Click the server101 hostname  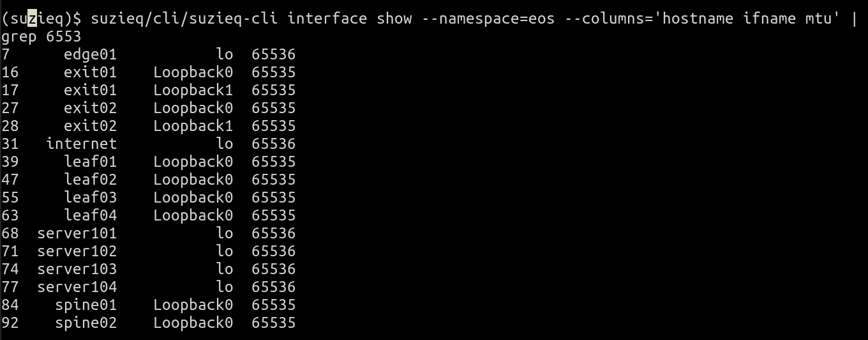[x=77, y=233]
